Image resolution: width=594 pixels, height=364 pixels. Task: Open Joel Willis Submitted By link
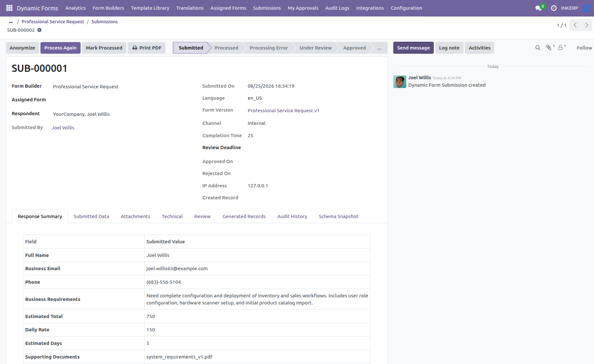pyautogui.click(x=63, y=128)
